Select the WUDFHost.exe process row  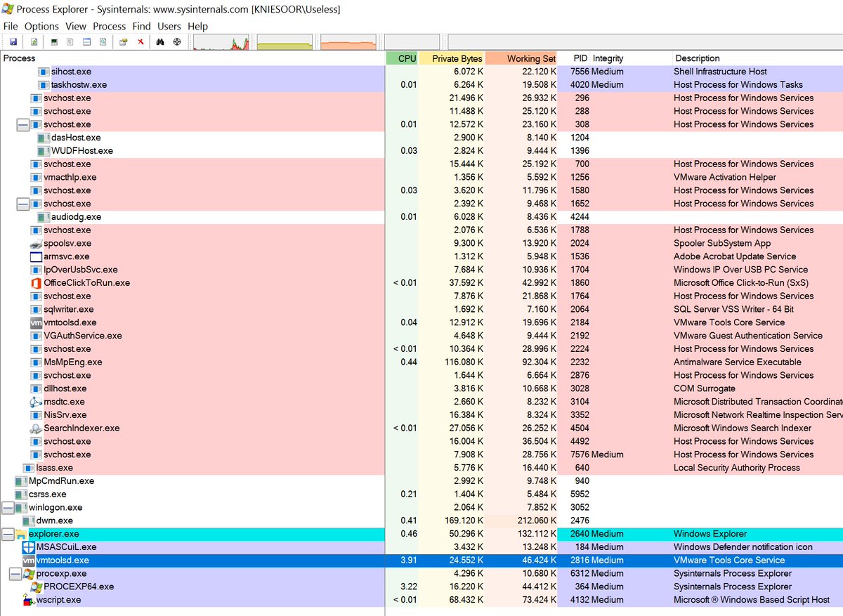[421, 151]
